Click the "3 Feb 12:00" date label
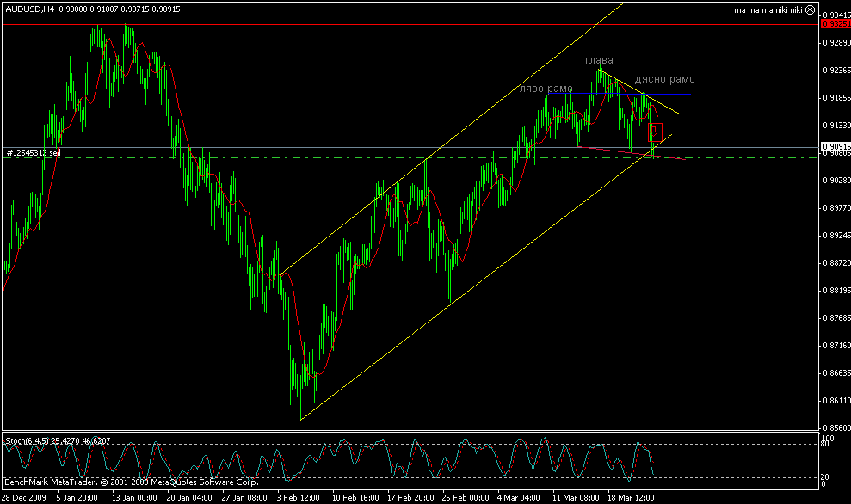Image resolution: width=851 pixels, height=504 pixels. (298, 497)
